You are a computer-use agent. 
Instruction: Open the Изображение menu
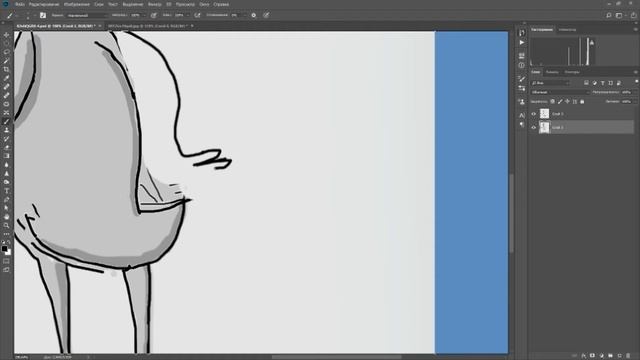coord(77,4)
